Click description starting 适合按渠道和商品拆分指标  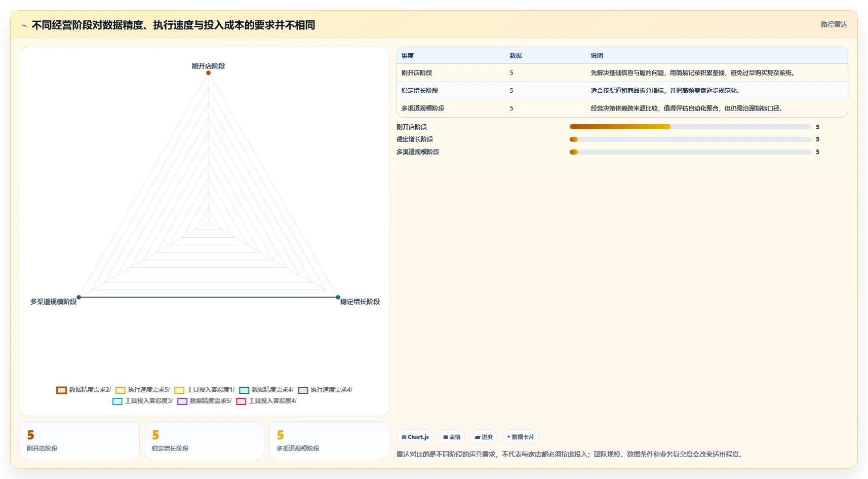pos(666,91)
